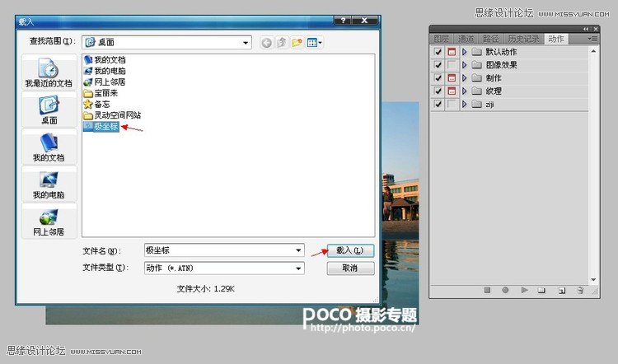The height and width of the screenshot is (364, 618).
Task: Expand the 图像效果 action set
Action: (x=464, y=64)
